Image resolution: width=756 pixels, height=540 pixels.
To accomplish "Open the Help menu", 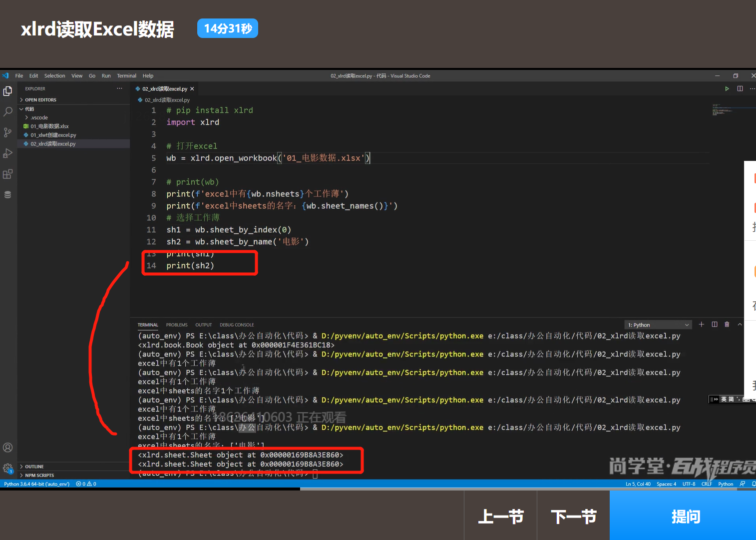I will [148, 76].
